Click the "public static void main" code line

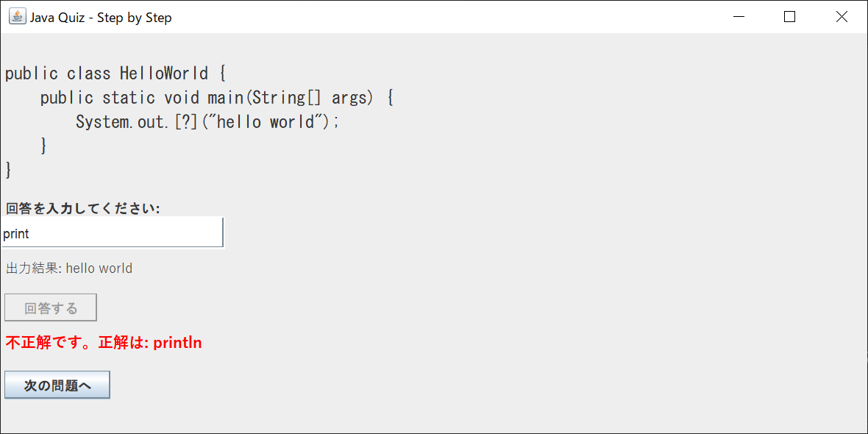coord(216,98)
